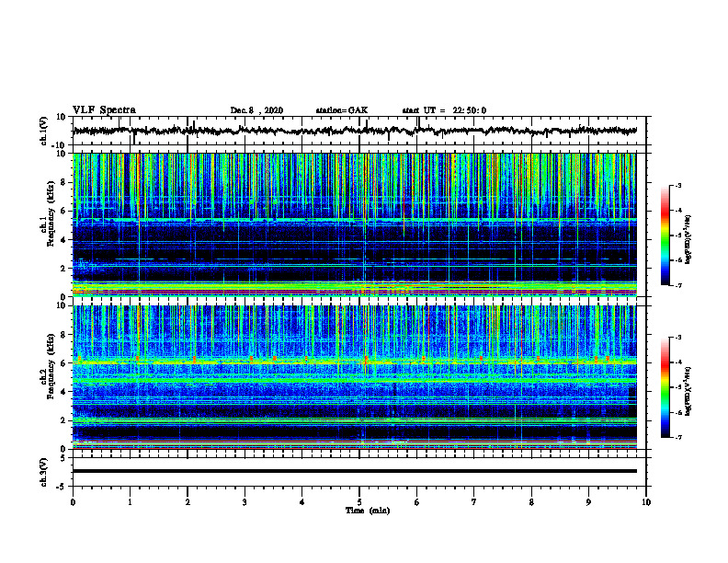Click the ch.2 spectrogram color scale bar
This screenshot has height=563, width=728.
tap(665, 387)
